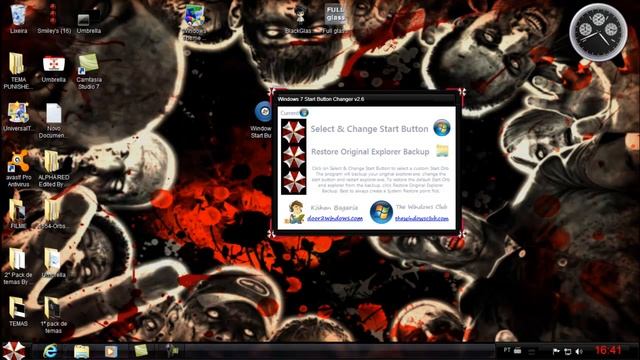
Task: Click the 16:41 taskbar clock
Action: [608, 350]
